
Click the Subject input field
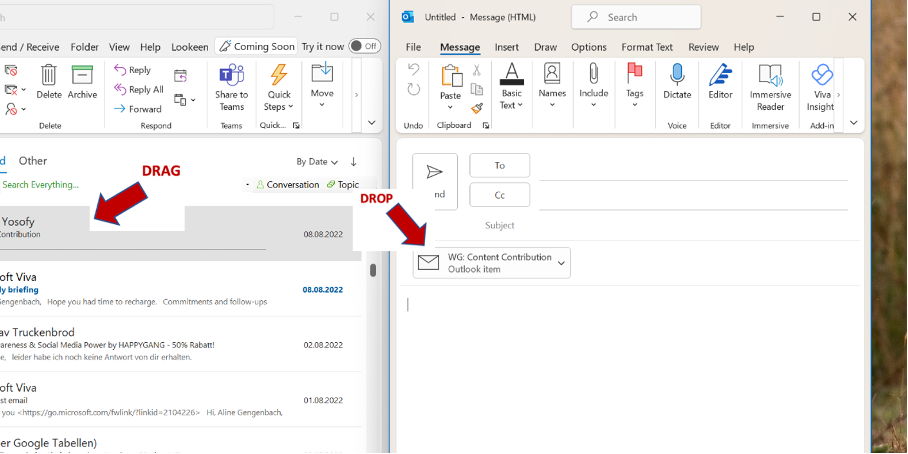pos(690,225)
